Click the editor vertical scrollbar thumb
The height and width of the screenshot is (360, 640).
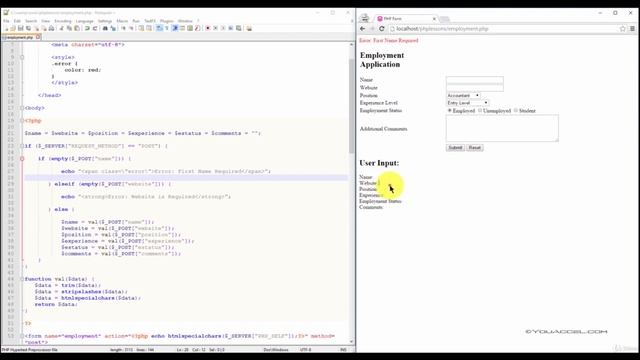(x=351, y=106)
